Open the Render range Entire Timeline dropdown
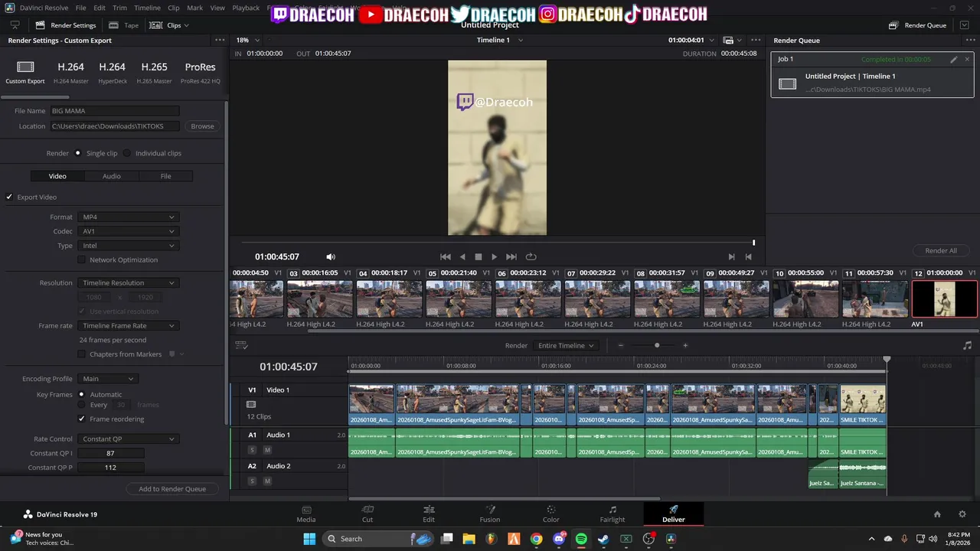 566,345
